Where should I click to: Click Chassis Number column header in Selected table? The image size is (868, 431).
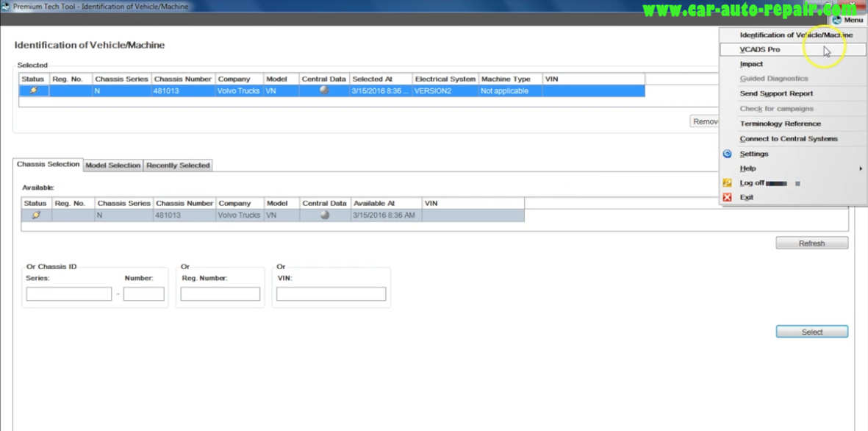(x=183, y=79)
